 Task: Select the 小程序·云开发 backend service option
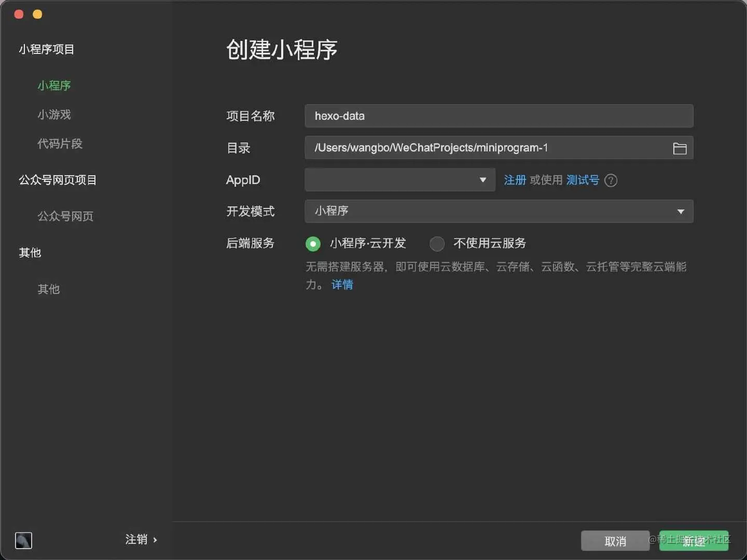point(313,244)
